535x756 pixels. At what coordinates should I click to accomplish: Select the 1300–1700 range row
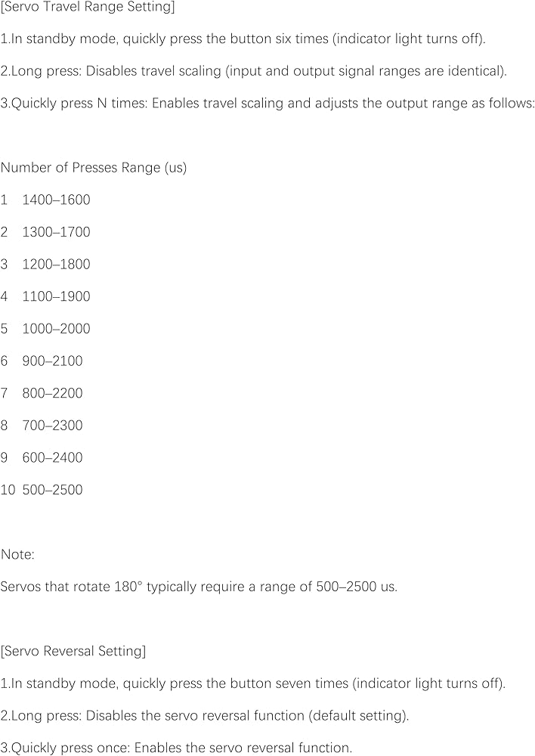point(45,232)
